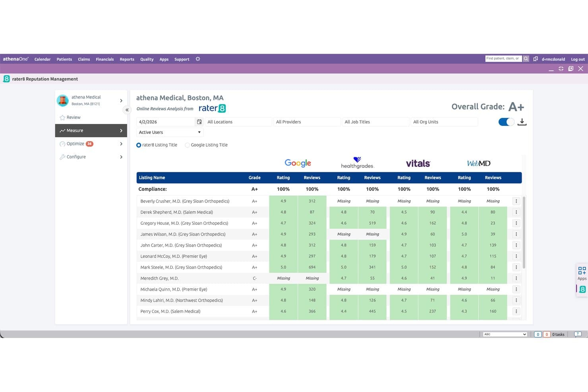
Task: Open the date picker calendar icon
Action: 199,122
